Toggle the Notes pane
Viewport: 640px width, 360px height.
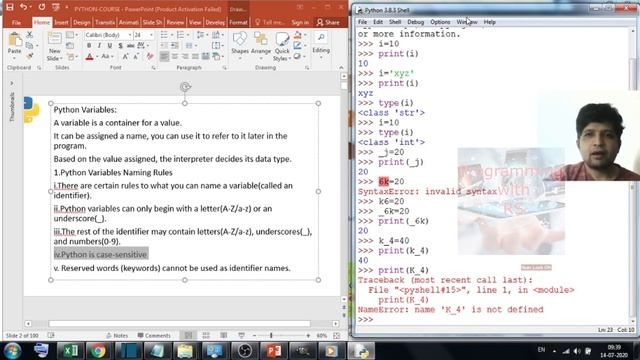coord(117,336)
